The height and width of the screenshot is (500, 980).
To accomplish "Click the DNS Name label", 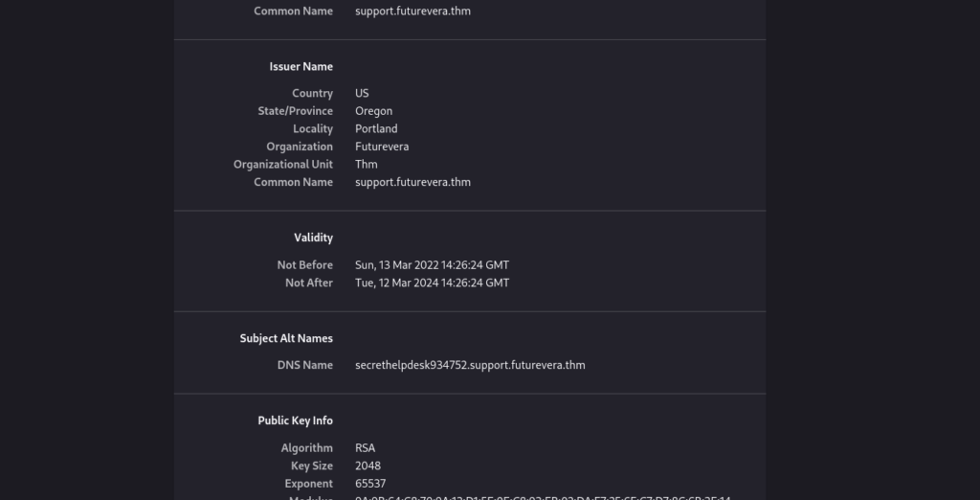I will pos(305,365).
